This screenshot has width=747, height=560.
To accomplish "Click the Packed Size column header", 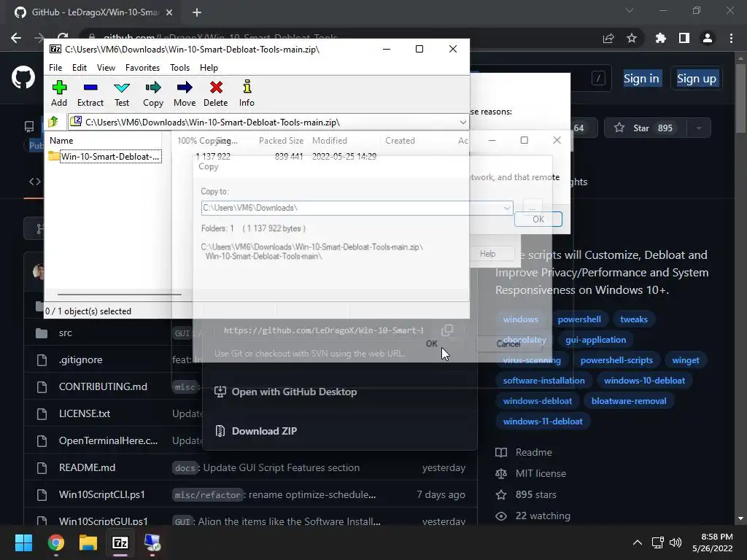I will [x=281, y=141].
